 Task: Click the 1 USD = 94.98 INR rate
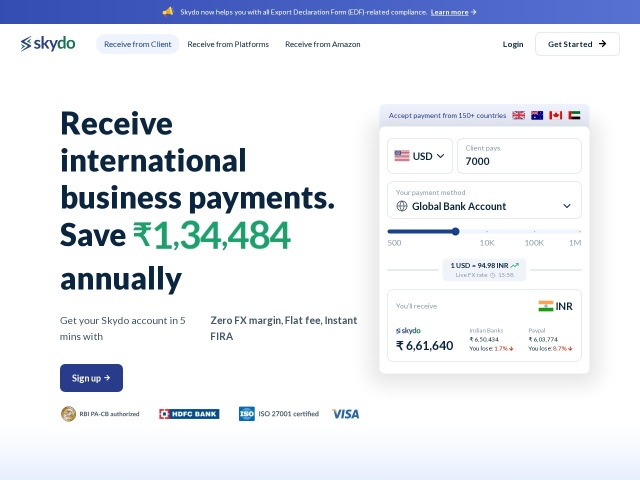(x=480, y=265)
